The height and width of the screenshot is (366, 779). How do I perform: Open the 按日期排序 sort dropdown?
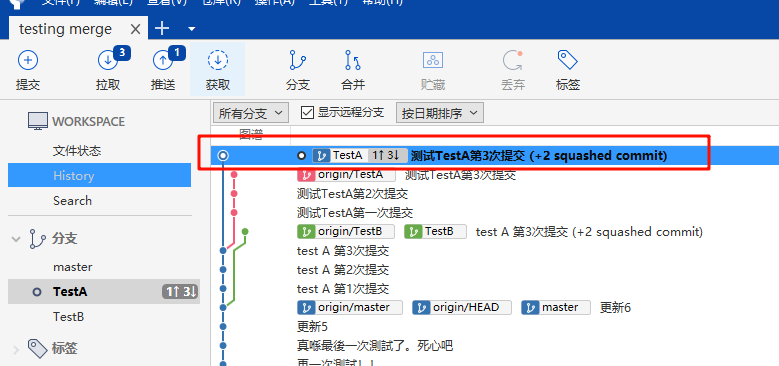(x=440, y=113)
